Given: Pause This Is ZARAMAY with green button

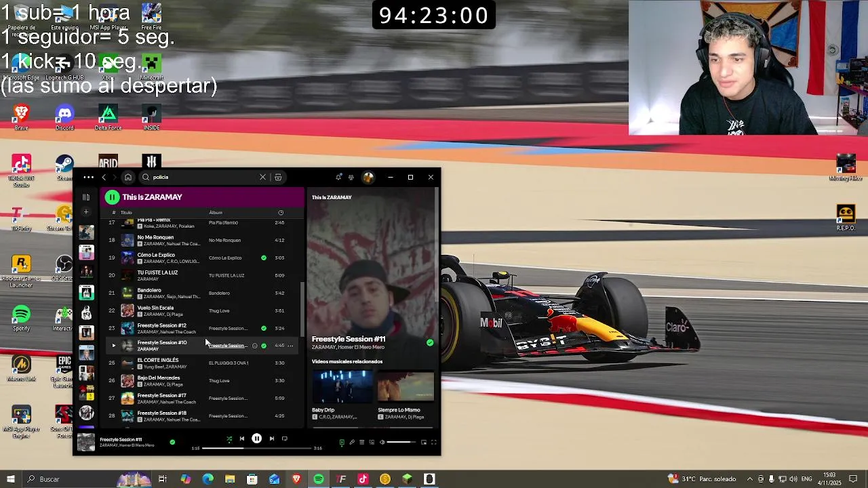Looking at the screenshot, I should [x=112, y=197].
